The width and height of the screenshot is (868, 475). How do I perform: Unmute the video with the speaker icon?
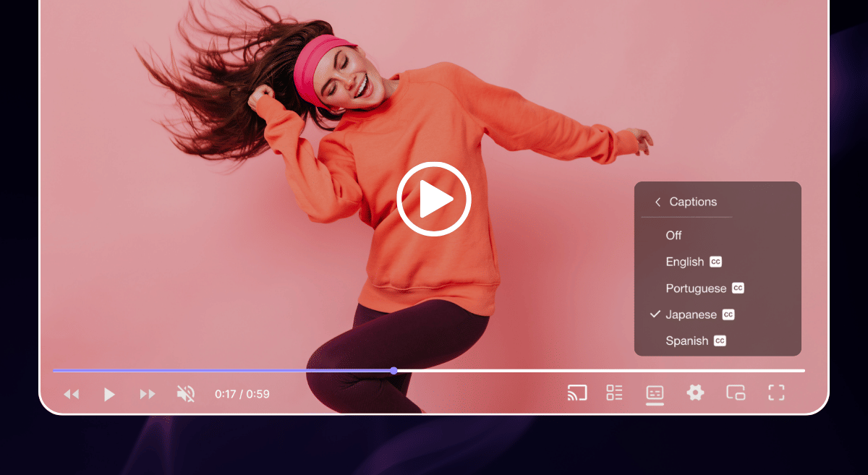tap(186, 394)
